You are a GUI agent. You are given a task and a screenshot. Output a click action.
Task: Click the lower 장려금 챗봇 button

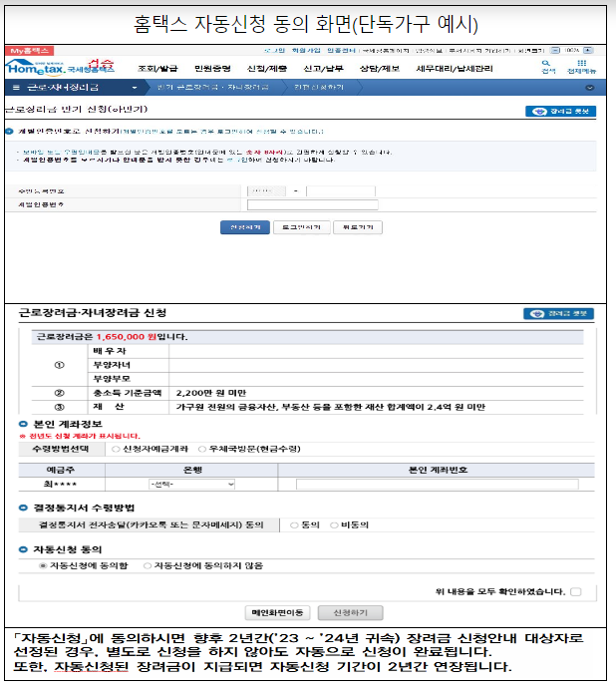click(558, 314)
